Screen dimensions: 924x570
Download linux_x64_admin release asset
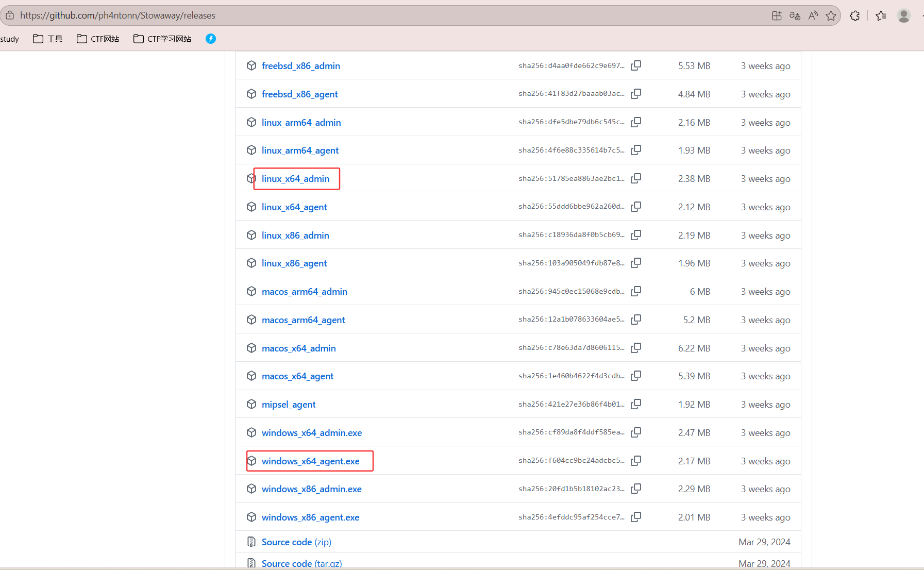[x=295, y=179]
